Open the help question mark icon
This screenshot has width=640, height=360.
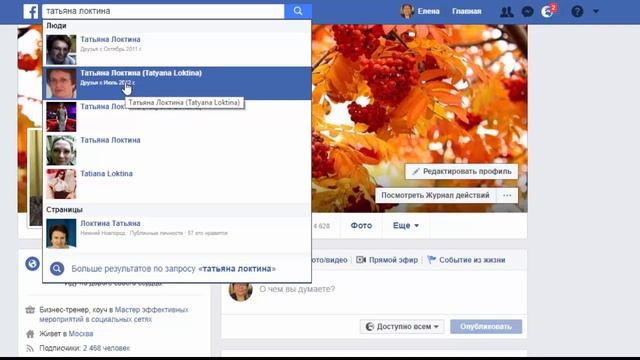pyautogui.click(x=577, y=11)
